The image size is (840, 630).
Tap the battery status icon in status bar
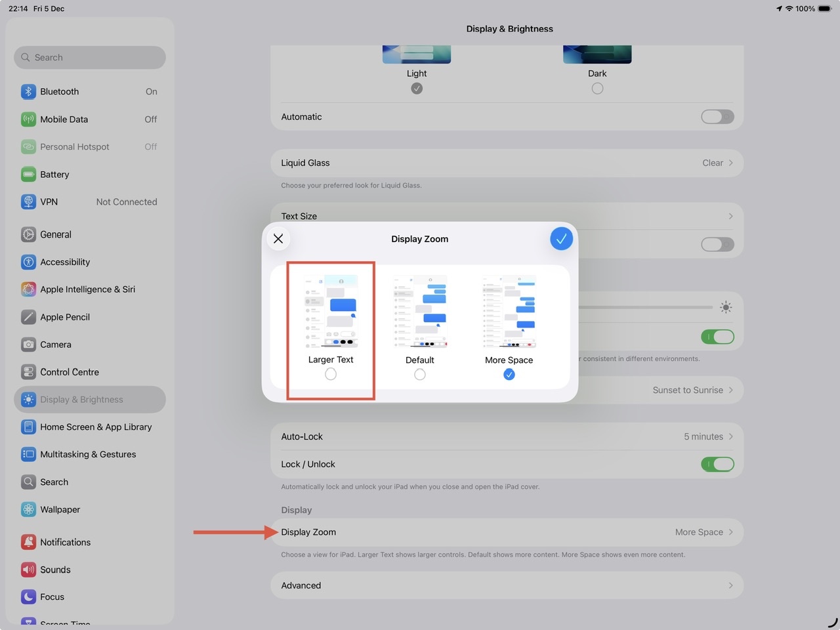(825, 9)
